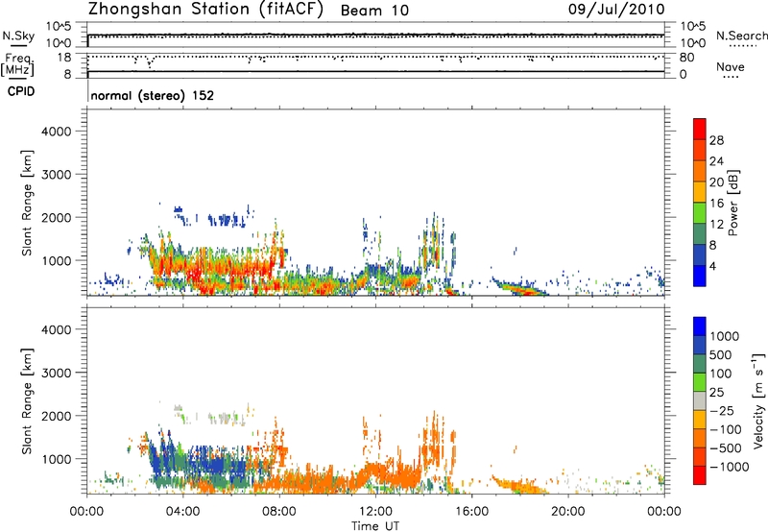
Task: Click the '16:00' time tick label
Action: point(471,512)
